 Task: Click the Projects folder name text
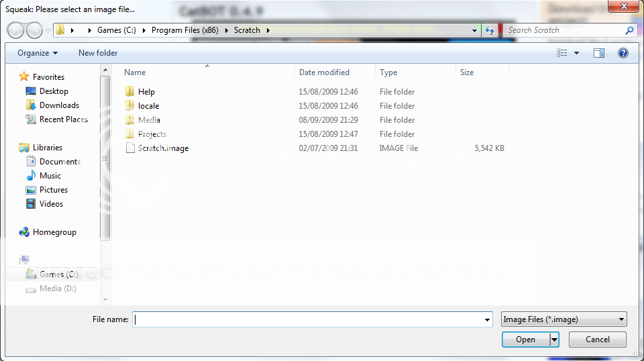(152, 134)
